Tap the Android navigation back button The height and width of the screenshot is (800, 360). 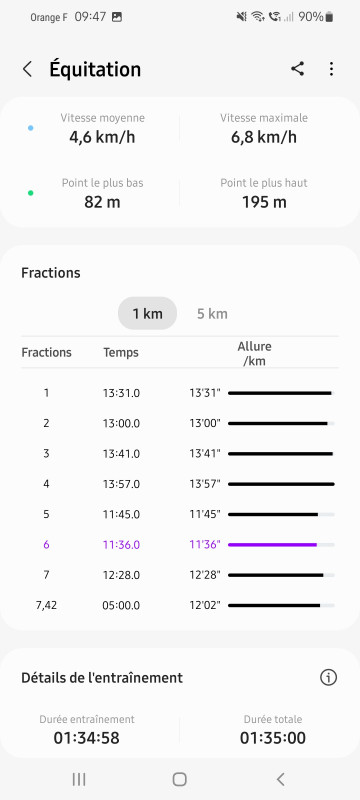point(280,779)
